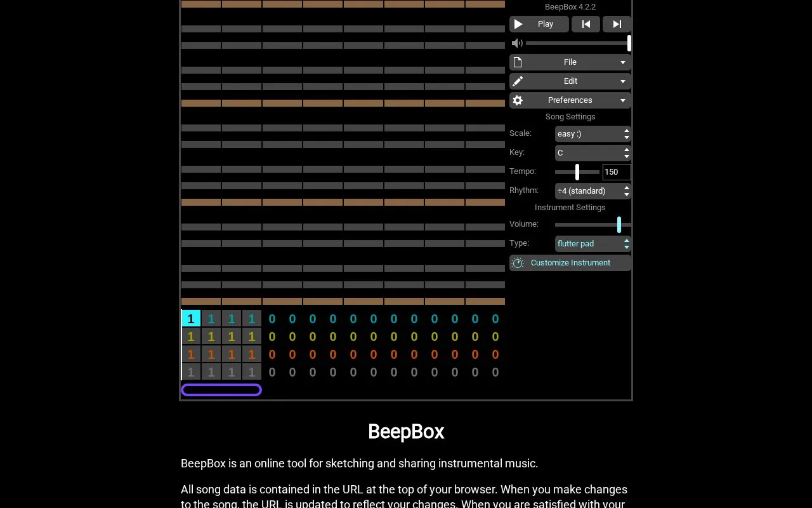Open instrument Type dropdown flutter pad
Image resolution: width=812 pixels, height=508 pixels.
click(593, 244)
